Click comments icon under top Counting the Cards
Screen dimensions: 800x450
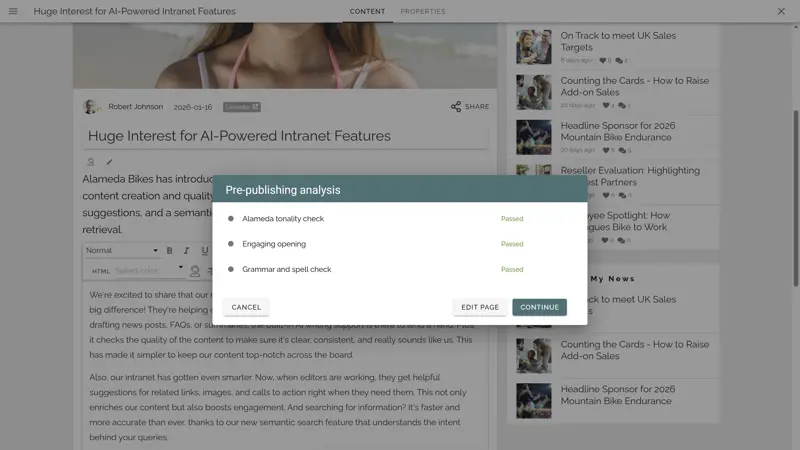[622, 105]
